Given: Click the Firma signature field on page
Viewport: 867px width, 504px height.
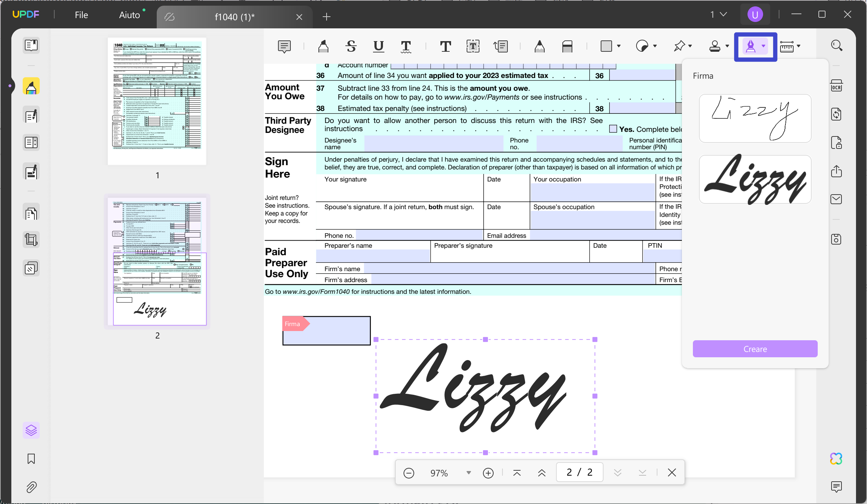Looking at the screenshot, I should click(326, 331).
